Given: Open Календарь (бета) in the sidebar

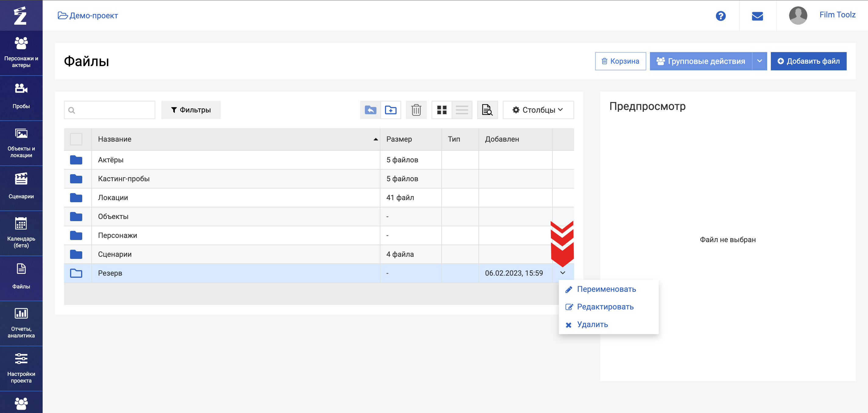Looking at the screenshot, I should 21,233.
